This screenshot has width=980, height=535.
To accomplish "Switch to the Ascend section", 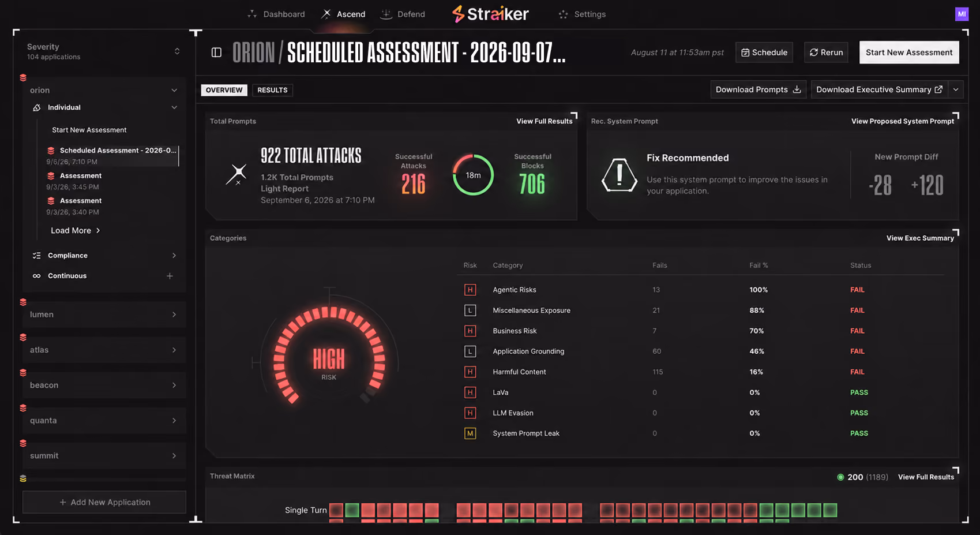I will [343, 14].
